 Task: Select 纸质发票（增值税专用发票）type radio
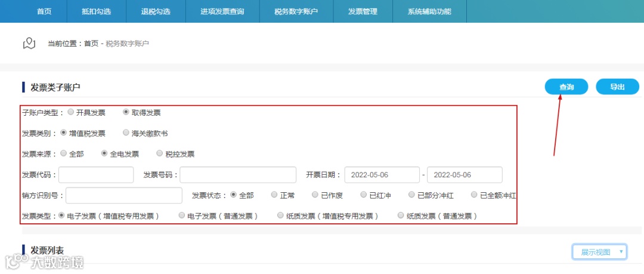coord(280,215)
